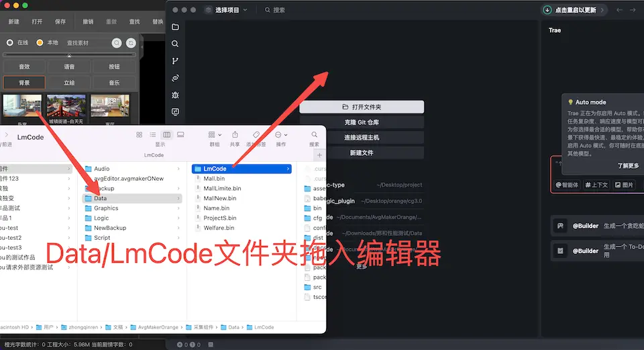Click the 查找素材 search field

[x=87, y=43]
